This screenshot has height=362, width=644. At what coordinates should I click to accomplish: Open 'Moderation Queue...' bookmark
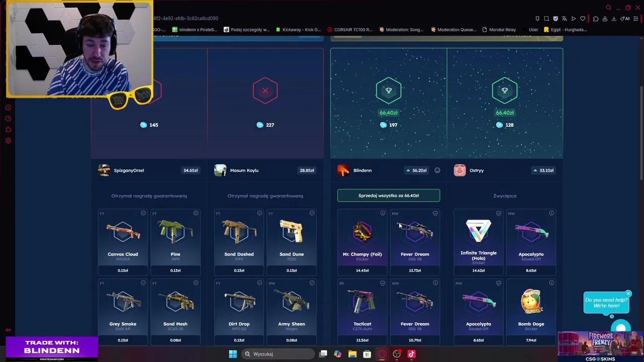click(453, 30)
